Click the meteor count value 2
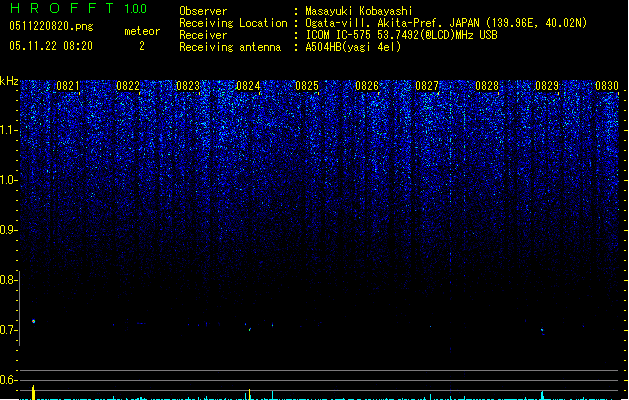Image resolution: width=629 pixels, height=400 pixels. [x=142, y=46]
